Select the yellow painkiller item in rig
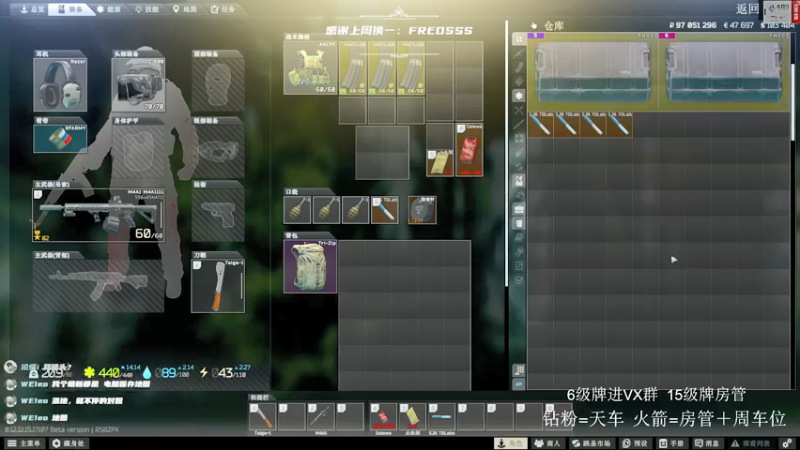 pos(440,163)
